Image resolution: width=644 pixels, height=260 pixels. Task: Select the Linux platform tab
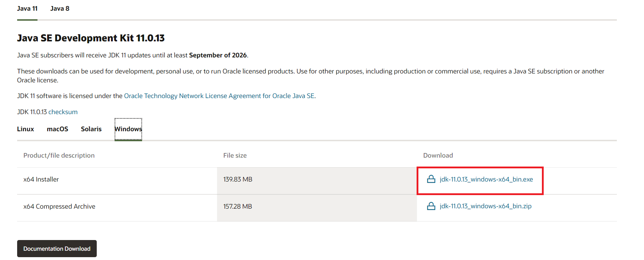(x=25, y=129)
